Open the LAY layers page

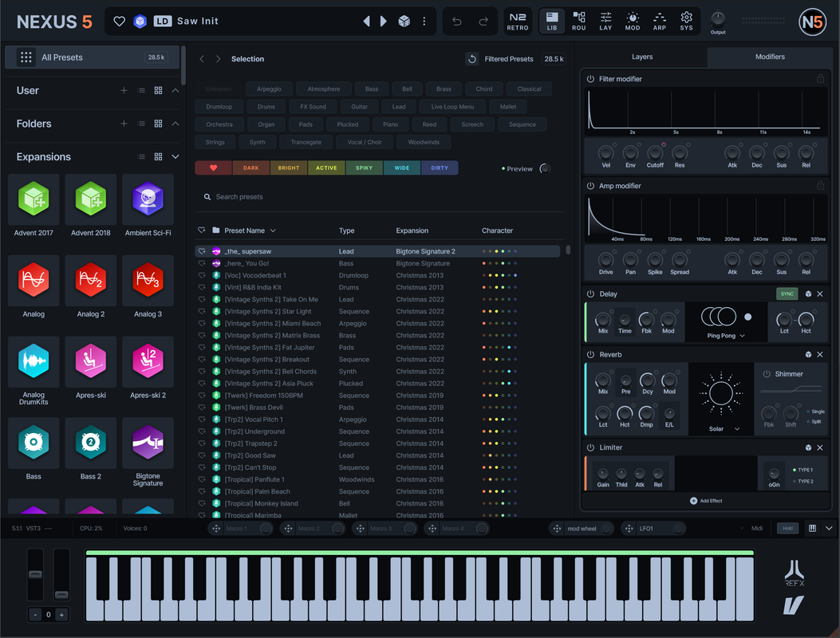605,22
